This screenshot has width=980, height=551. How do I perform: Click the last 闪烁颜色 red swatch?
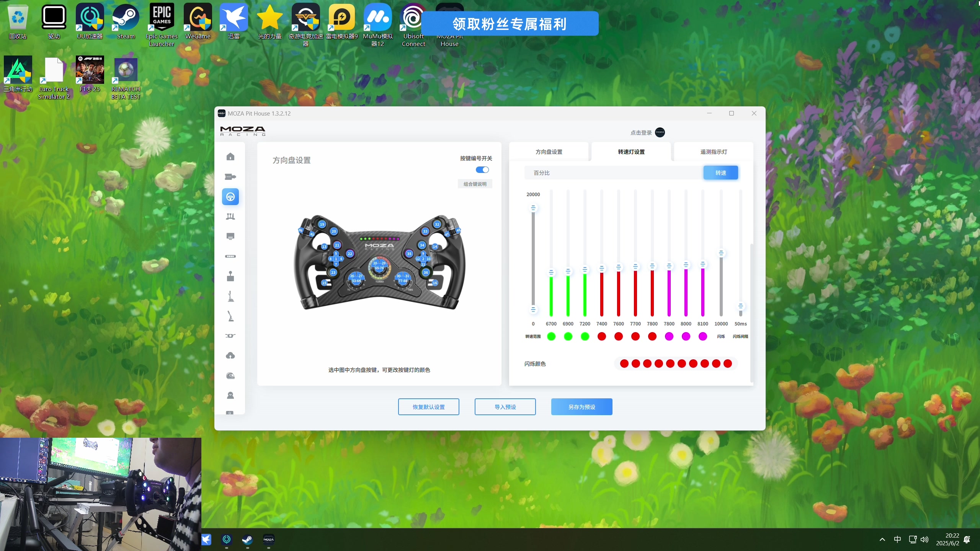(x=728, y=364)
